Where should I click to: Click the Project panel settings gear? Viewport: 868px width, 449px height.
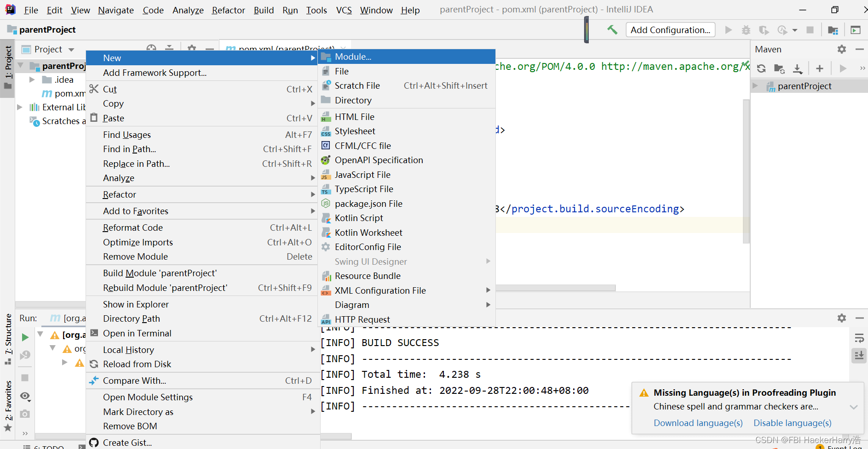point(192,48)
